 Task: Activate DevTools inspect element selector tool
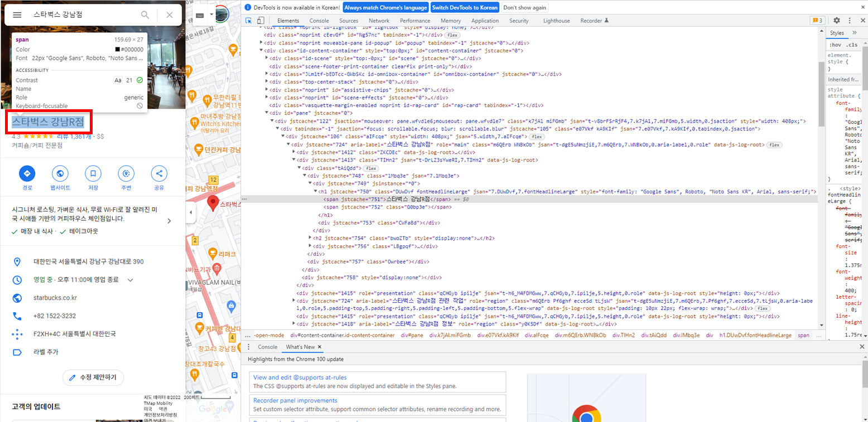[249, 21]
